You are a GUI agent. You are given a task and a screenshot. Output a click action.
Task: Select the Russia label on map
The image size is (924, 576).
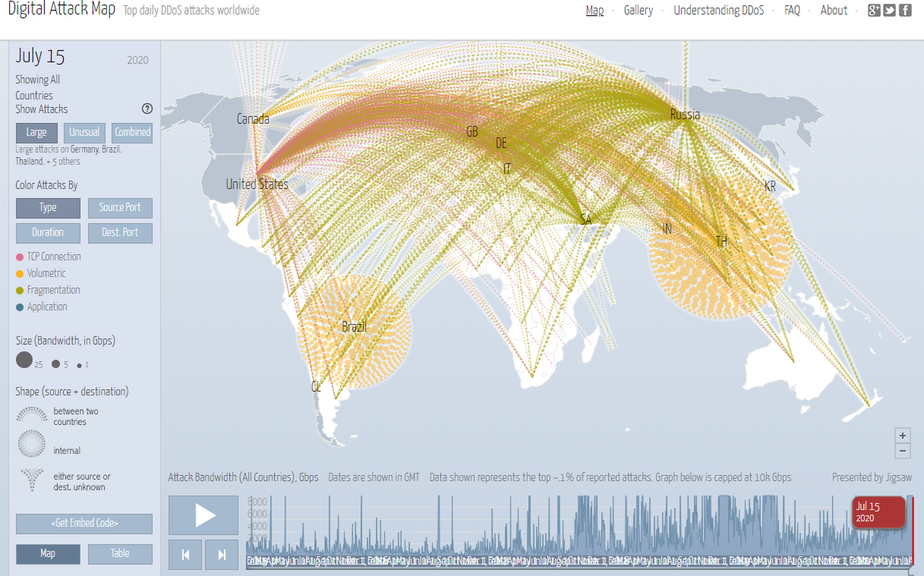coord(685,115)
